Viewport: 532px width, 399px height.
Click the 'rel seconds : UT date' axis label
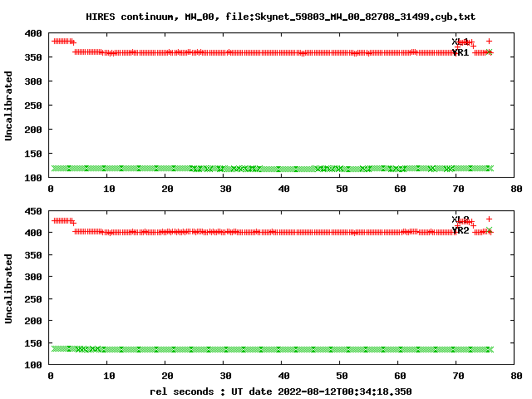coord(281,392)
